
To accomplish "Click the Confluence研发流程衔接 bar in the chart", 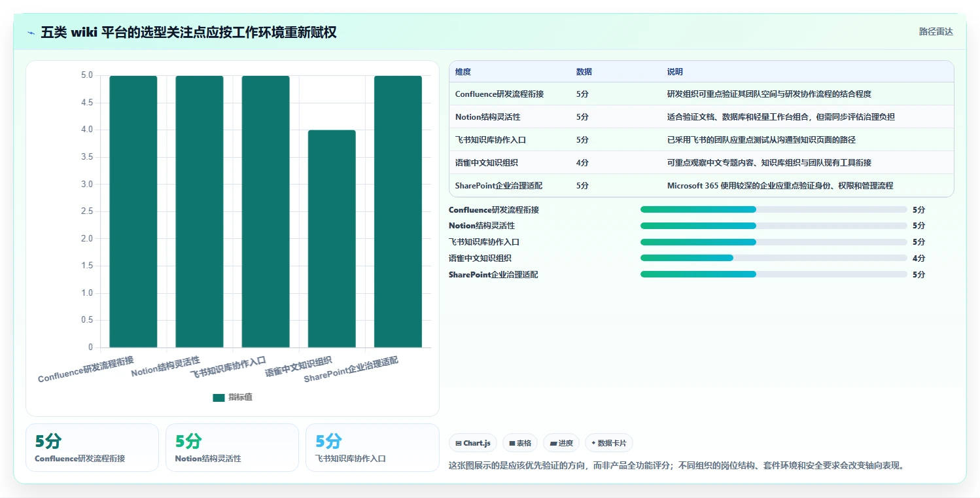I will [133, 211].
